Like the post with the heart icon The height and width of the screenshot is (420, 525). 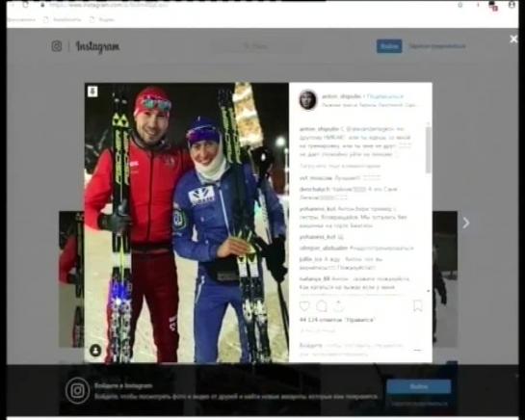pos(304,306)
